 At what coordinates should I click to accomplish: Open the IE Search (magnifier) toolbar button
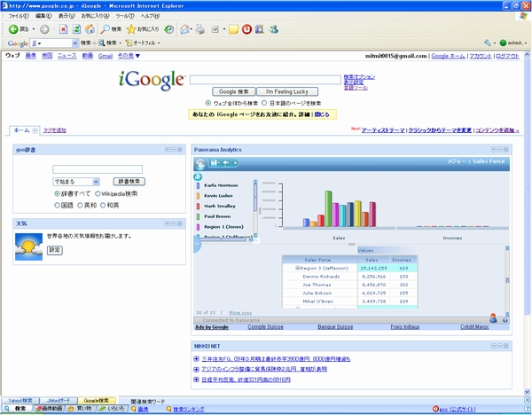tap(111, 29)
